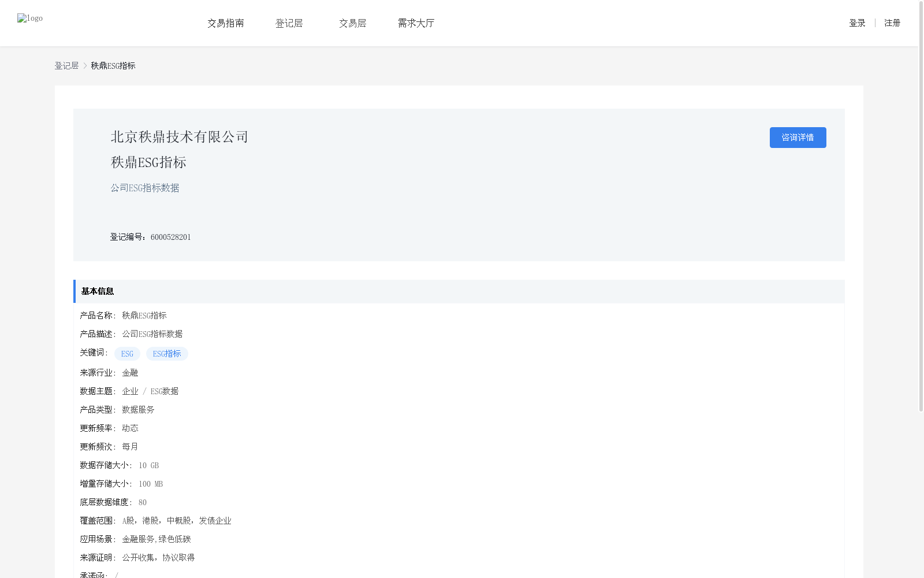Click registration number 6000528201
Screen dimensions: 924x578
(x=170, y=237)
